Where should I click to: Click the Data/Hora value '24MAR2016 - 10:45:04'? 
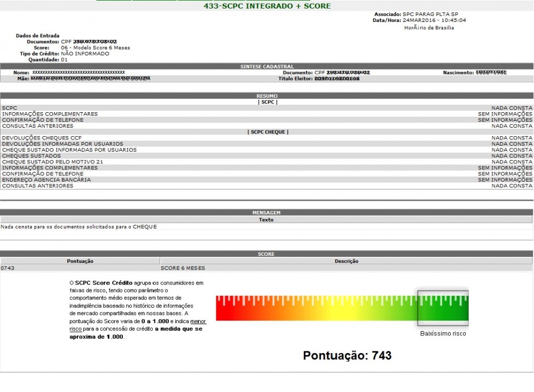pos(434,20)
